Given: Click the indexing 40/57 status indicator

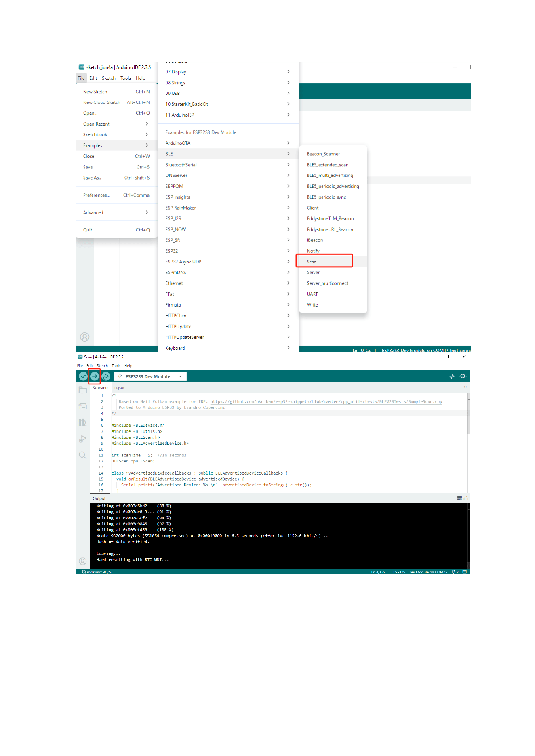Looking at the screenshot, I should [x=97, y=572].
